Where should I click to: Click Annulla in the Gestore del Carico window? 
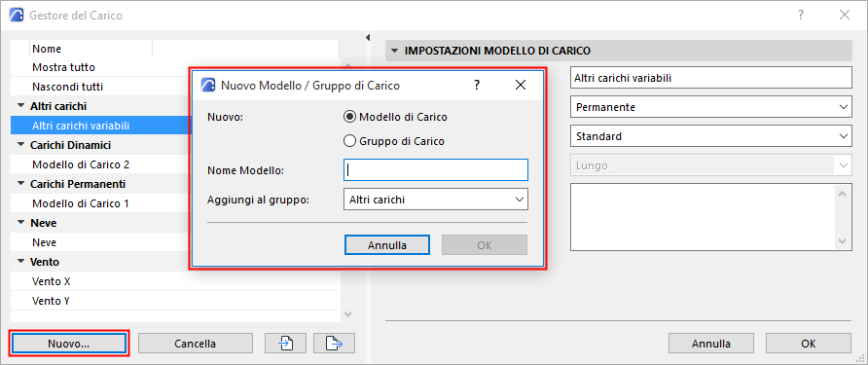coord(710,344)
